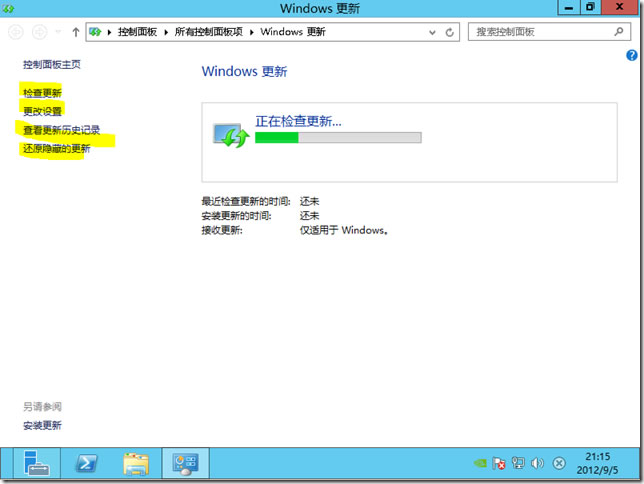
Task: Click the Action Center flag tray icon
Action: pyautogui.click(x=497, y=464)
